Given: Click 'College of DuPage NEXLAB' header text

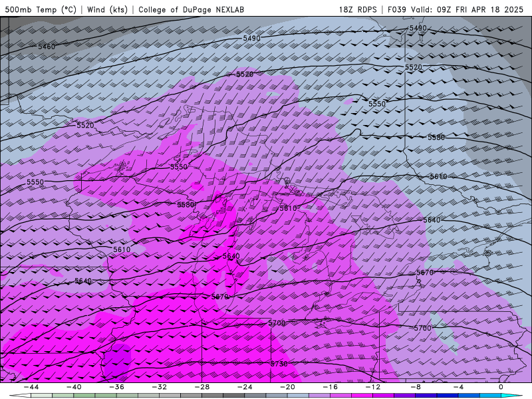Looking at the screenshot, I should click(x=191, y=9).
